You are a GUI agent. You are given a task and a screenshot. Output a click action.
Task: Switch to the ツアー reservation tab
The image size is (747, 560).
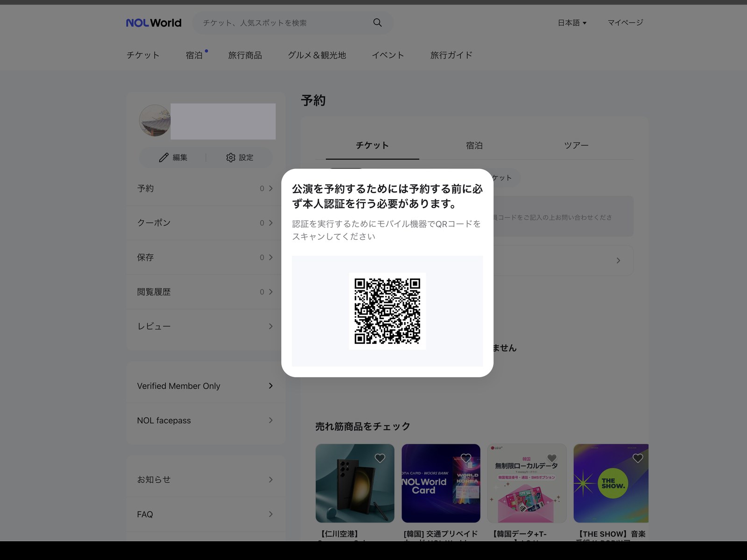coord(576,146)
